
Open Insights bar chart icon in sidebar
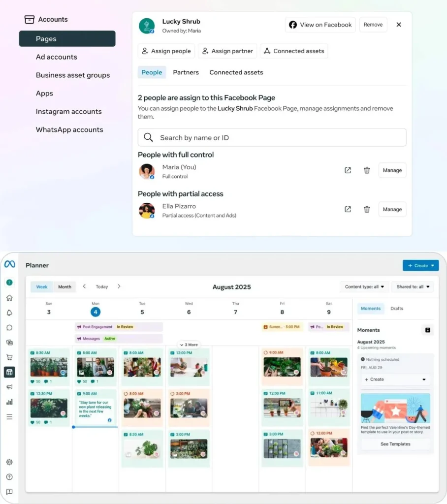tap(9, 402)
